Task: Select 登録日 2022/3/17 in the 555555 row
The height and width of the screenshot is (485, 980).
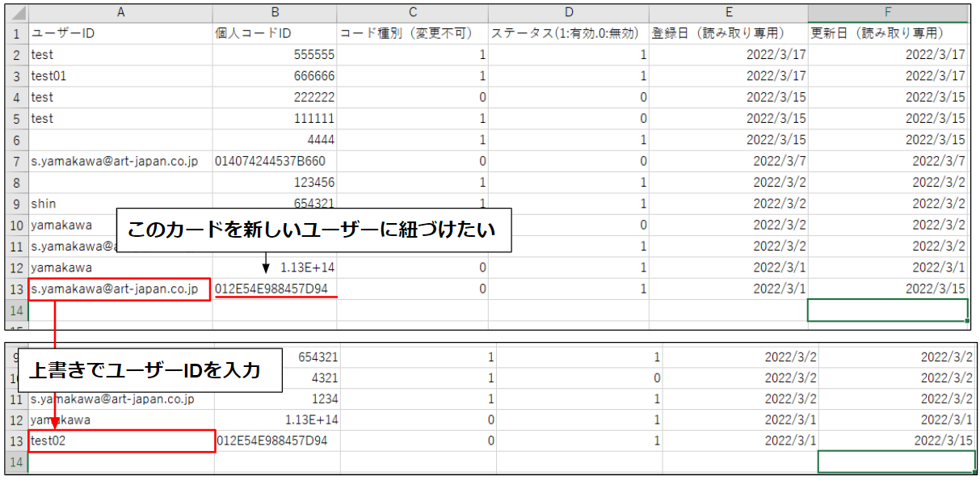Action: (729, 55)
